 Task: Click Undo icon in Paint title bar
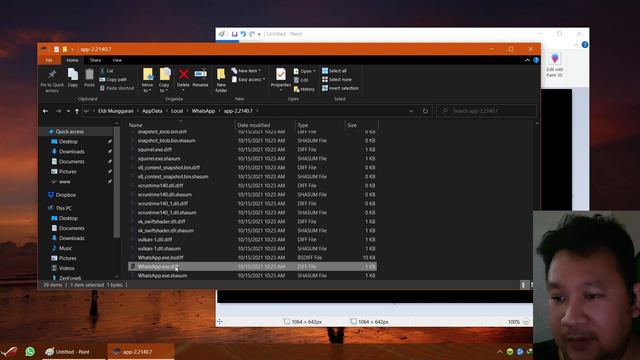(x=243, y=34)
